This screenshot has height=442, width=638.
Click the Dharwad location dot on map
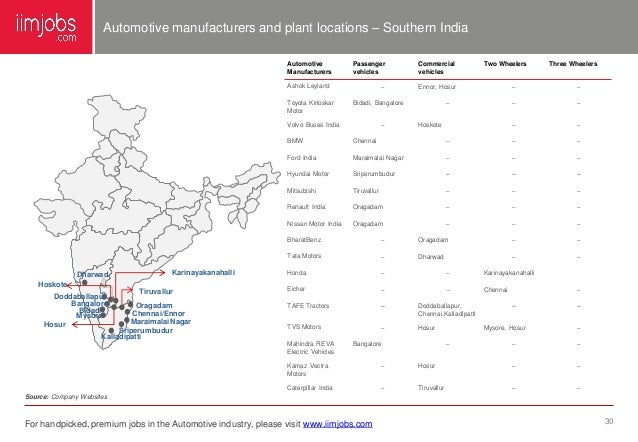[85, 282]
